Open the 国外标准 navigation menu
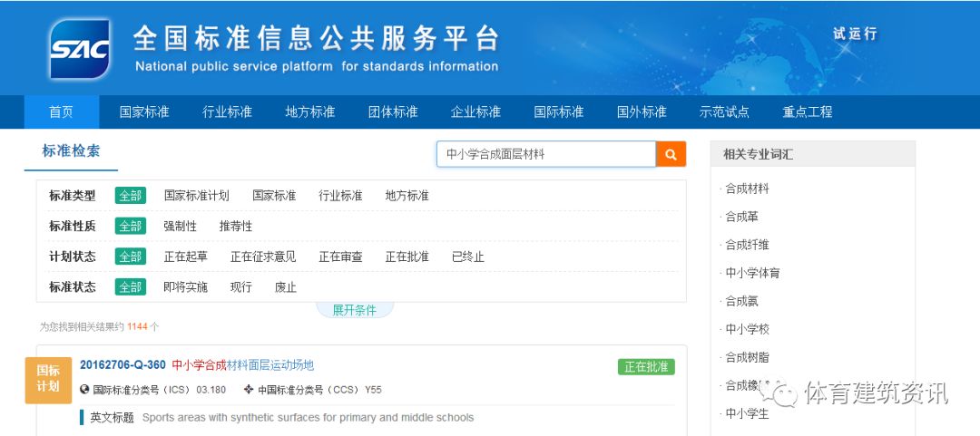Viewport: 980px width, 436px height. click(x=642, y=111)
